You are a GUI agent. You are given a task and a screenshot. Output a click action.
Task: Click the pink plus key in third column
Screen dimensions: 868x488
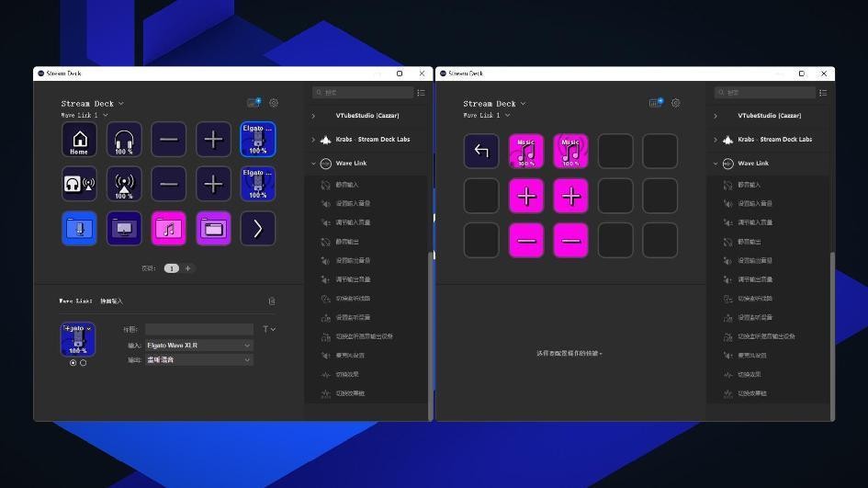click(x=570, y=196)
